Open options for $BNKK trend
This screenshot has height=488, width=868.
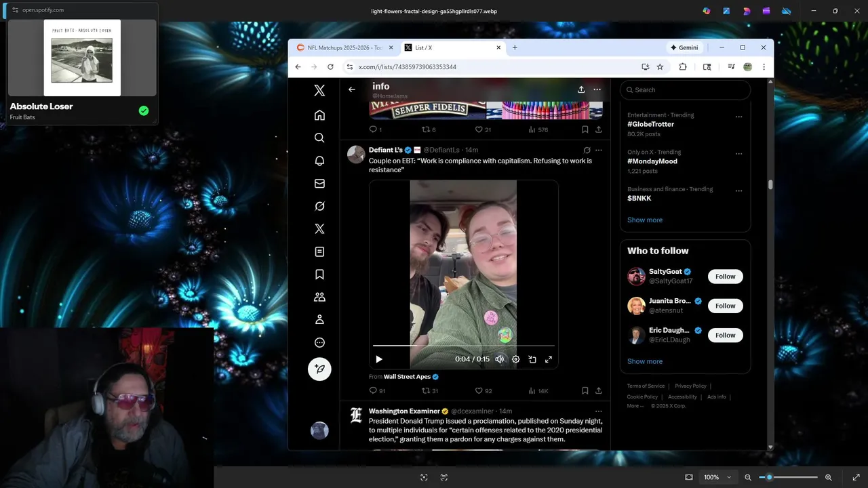738,191
